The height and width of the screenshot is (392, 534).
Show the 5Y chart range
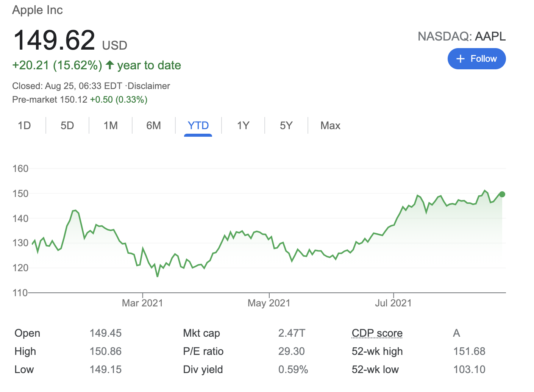pos(286,125)
